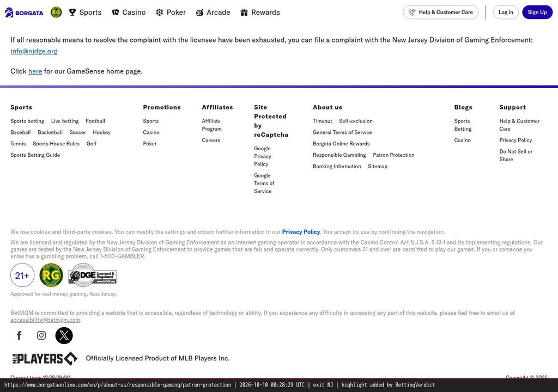Image resolution: width=558 pixels, height=392 pixels.
Task: Click the Log in button
Action: [x=506, y=12]
